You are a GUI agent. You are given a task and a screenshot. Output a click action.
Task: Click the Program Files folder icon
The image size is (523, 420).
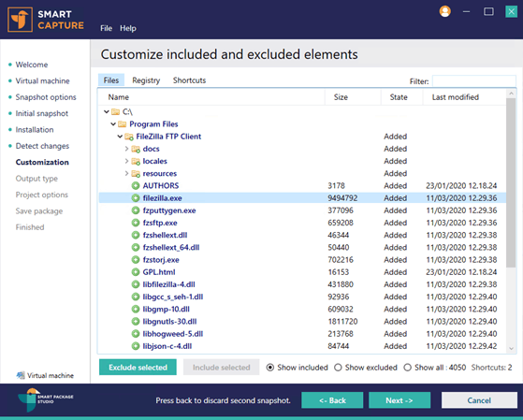(122, 124)
